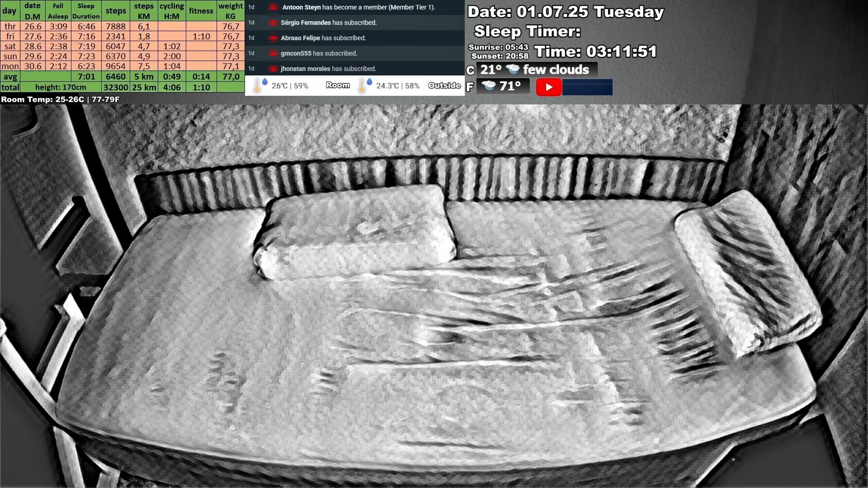Click the 24.3°C | 58% outside reading
The width and height of the screenshot is (868, 488).
[398, 86]
